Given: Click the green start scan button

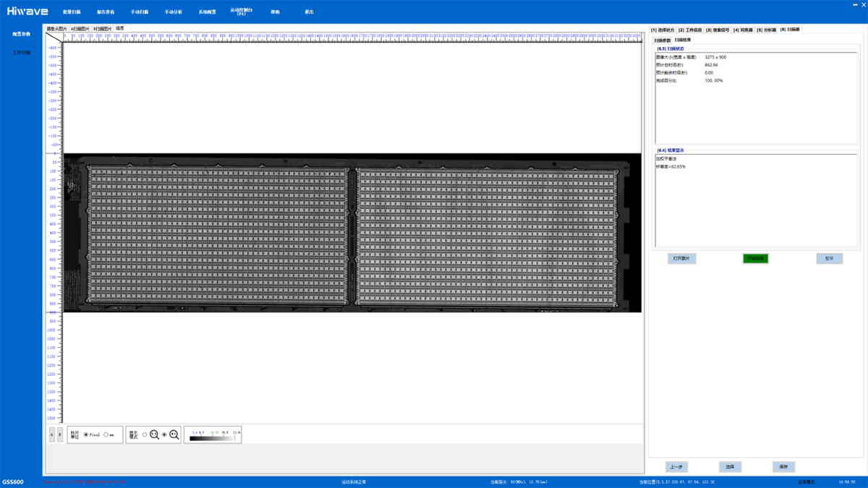Looking at the screenshot, I should coord(755,258).
